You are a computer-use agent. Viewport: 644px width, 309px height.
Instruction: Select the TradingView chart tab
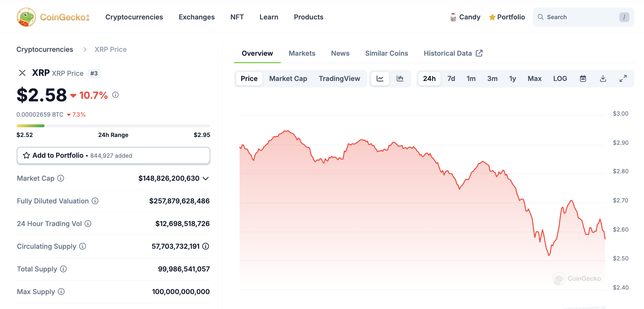pos(340,78)
